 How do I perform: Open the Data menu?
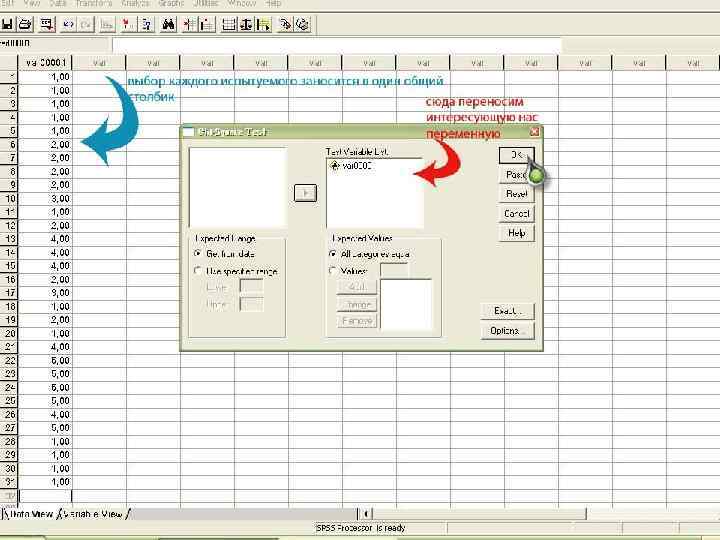pos(57,3)
